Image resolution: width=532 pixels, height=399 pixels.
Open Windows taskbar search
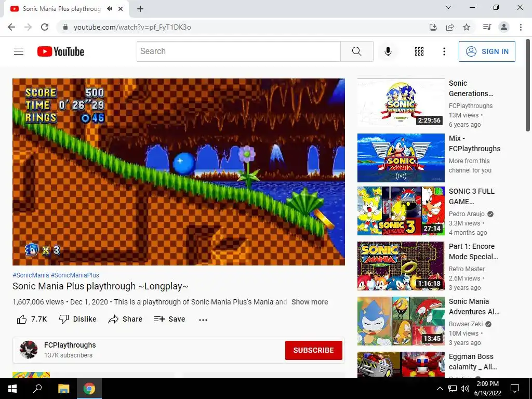(37, 389)
